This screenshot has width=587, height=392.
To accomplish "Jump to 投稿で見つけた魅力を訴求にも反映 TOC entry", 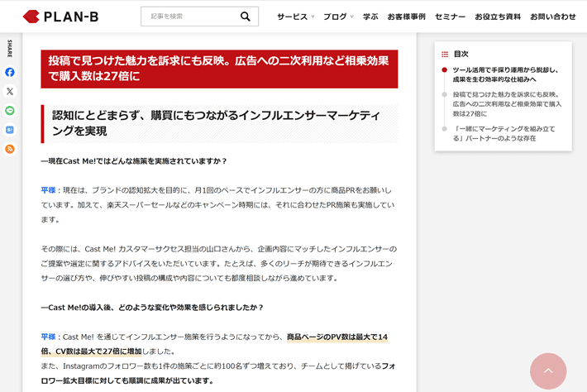I will 507,104.
